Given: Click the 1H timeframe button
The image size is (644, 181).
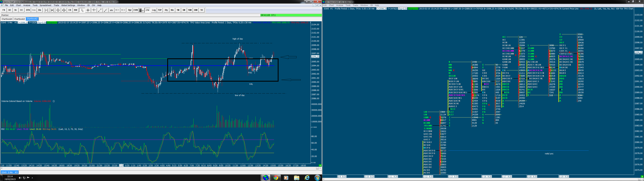Looking at the screenshot, I should click(201, 10).
